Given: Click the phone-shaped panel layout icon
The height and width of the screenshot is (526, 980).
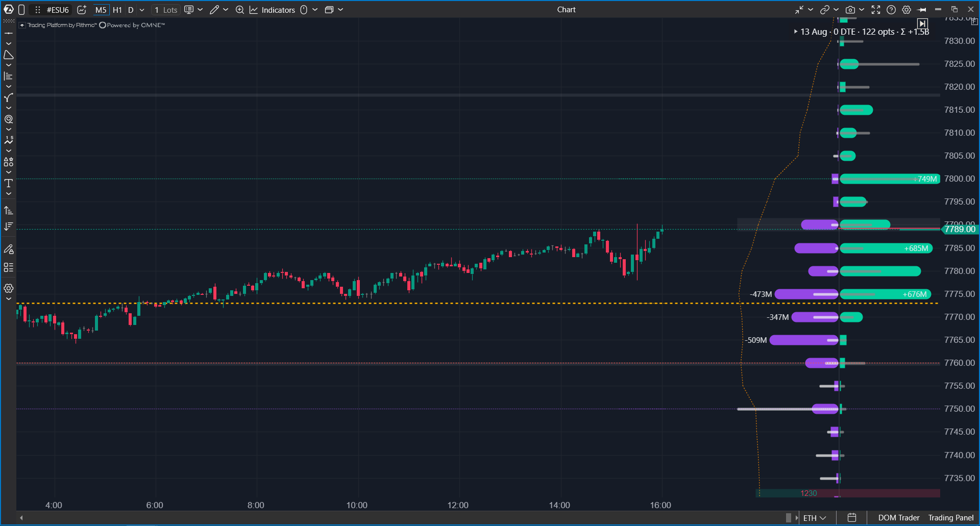Looking at the screenshot, I should coord(21,10).
